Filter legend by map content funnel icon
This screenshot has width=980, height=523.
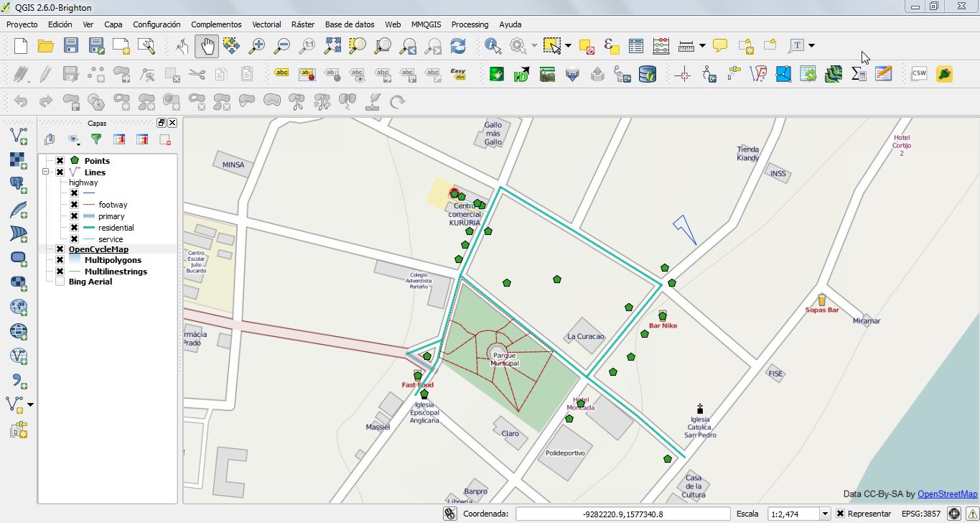(95, 139)
